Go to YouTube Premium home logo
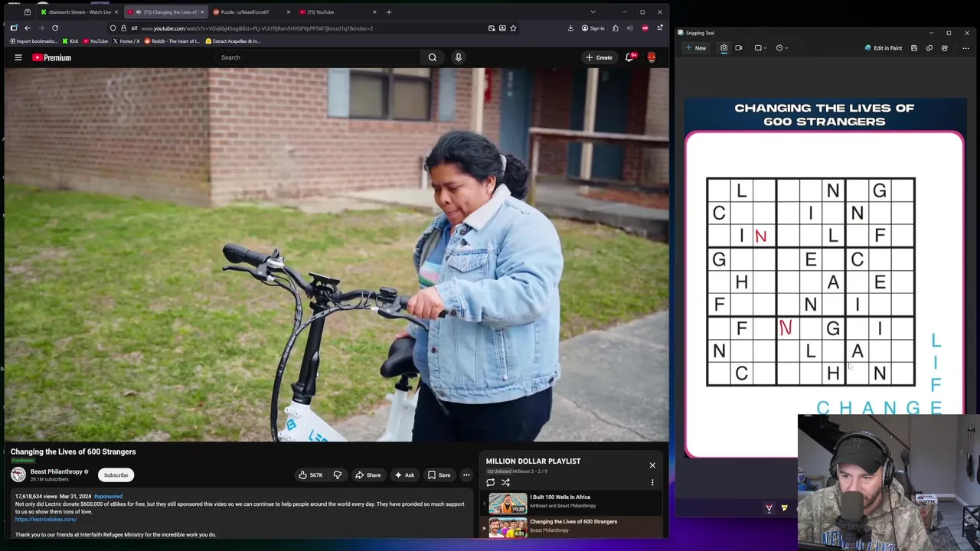980x551 pixels. click(51, 57)
